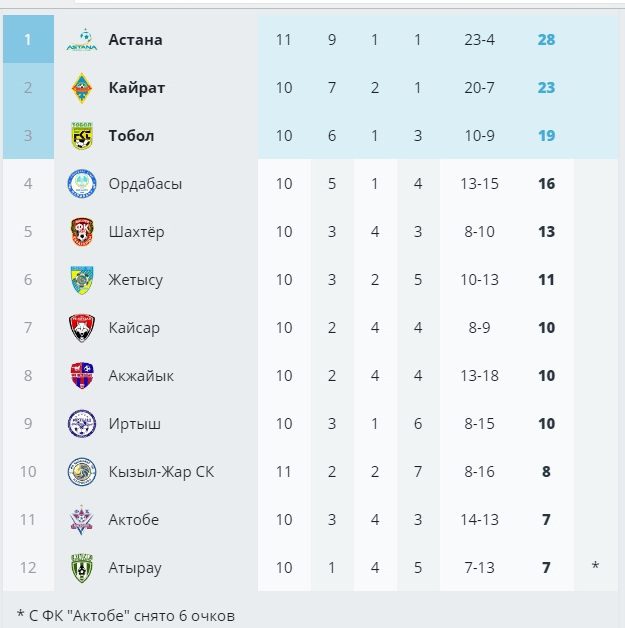Click the Shakhter team badge
The height and width of the screenshot is (628, 625).
click(82, 232)
